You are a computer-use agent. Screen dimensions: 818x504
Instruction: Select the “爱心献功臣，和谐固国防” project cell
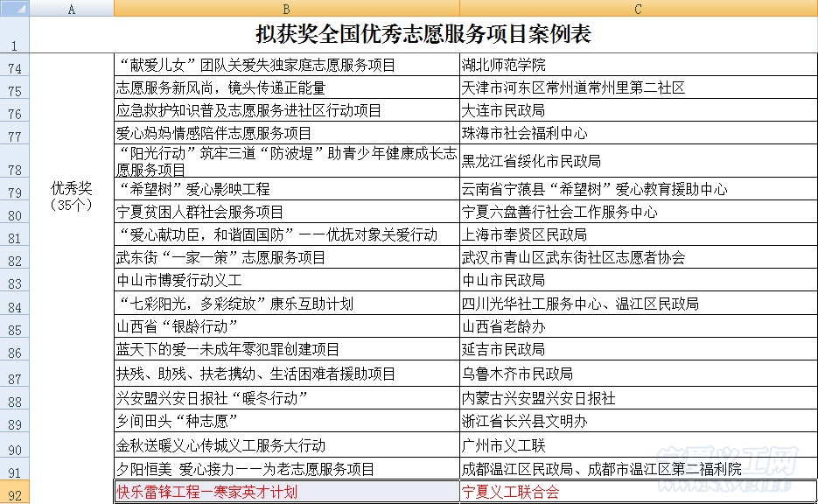pyautogui.click(x=286, y=234)
